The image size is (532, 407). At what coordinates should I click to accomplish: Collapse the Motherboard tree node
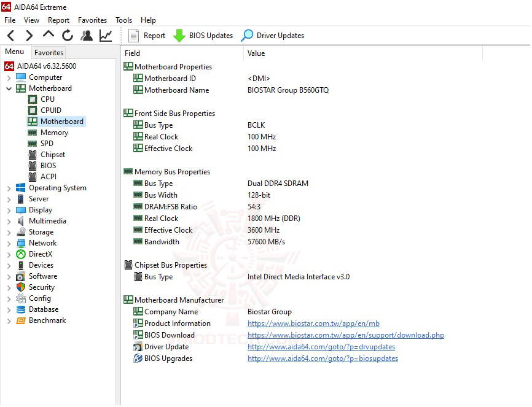pyautogui.click(x=9, y=89)
